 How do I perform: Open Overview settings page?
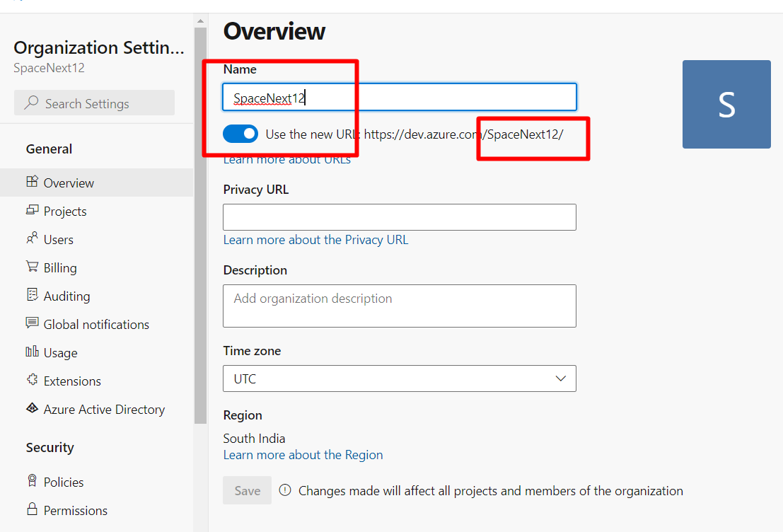(x=96, y=183)
